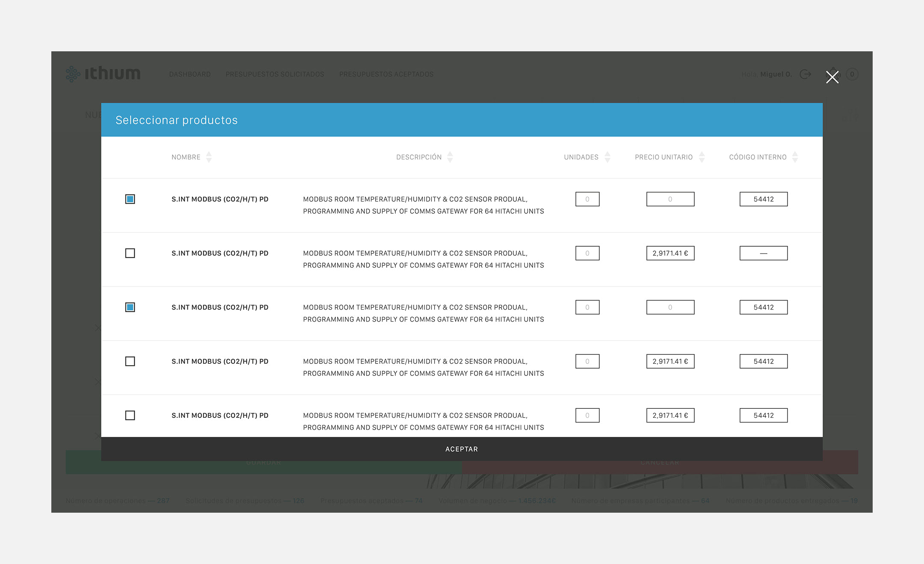Click the sort expander on NOMBRE column

point(209,157)
